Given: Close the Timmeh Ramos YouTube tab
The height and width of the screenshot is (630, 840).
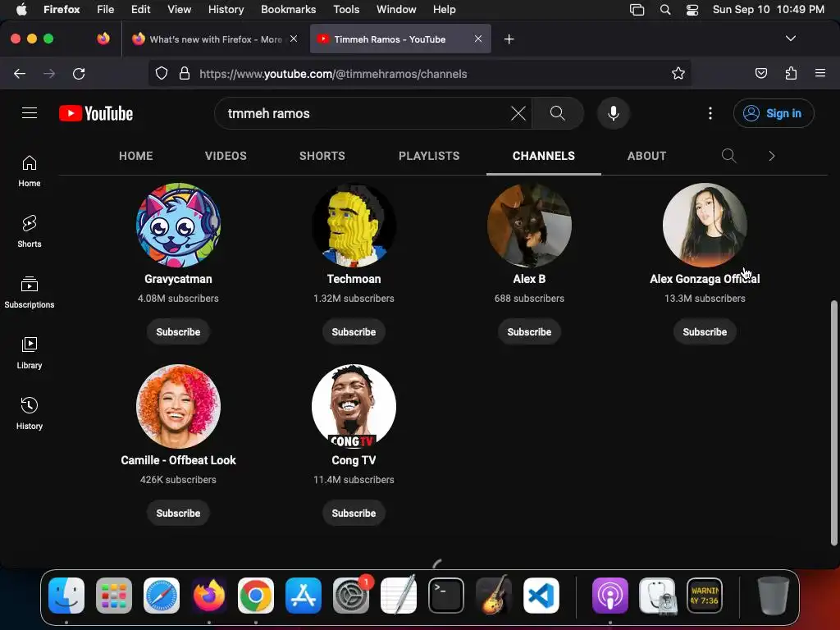Looking at the screenshot, I should click(x=478, y=39).
